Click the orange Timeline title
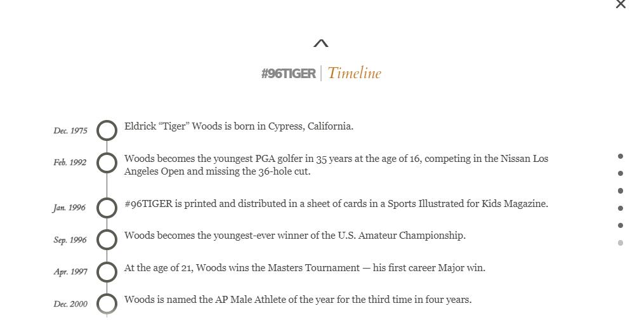Image resolution: width=644 pixels, height=327 pixels. (x=354, y=73)
